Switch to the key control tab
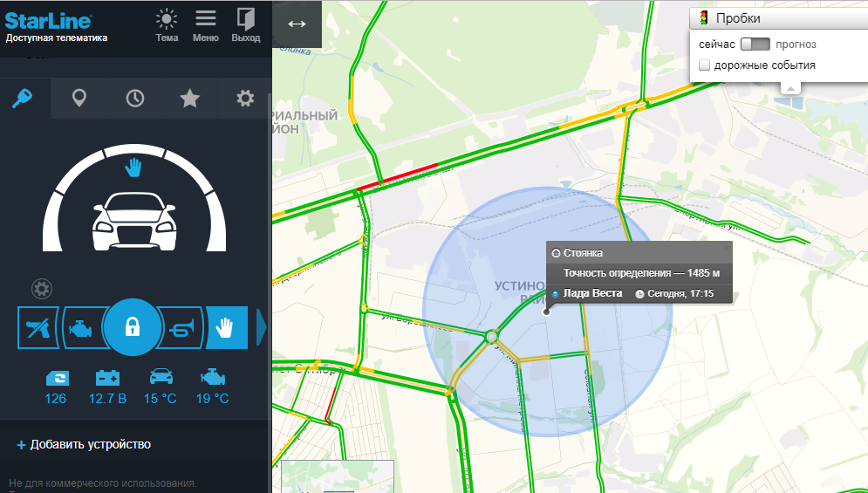This screenshot has height=493, width=868. coord(24,99)
